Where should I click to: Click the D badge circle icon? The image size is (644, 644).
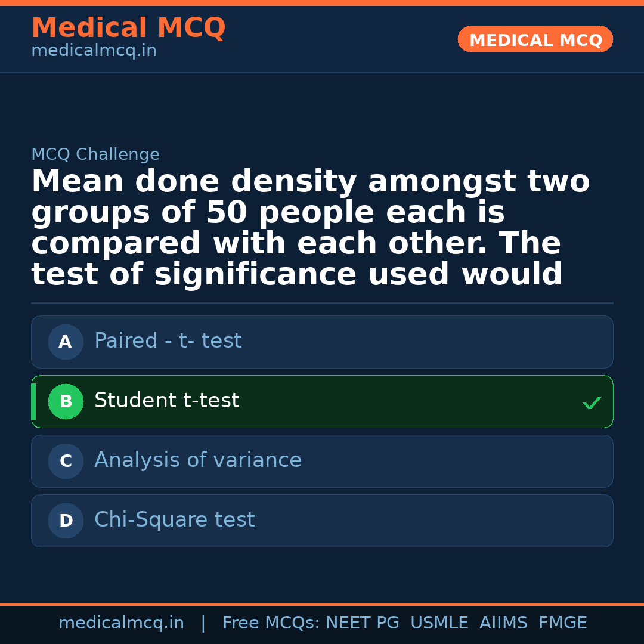pyautogui.click(x=66, y=521)
